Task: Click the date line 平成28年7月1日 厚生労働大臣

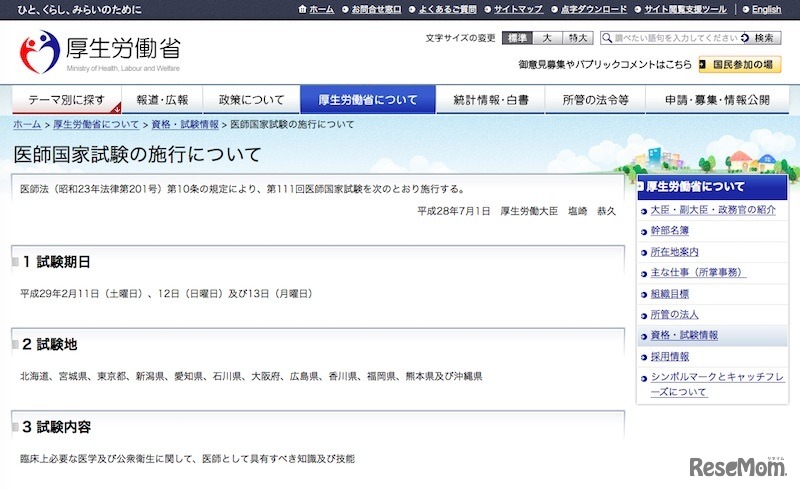Action: point(516,211)
